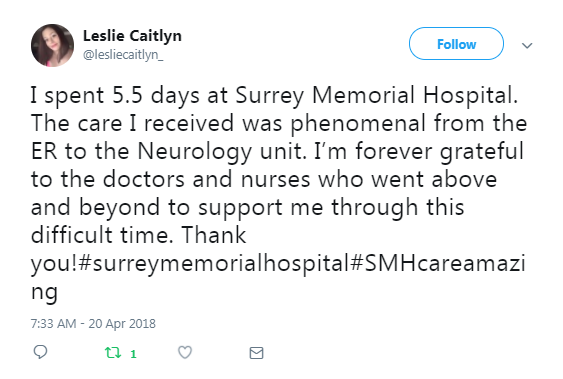Click the word 'phenomenal' in the tweet body
Image resolution: width=563 pixels, height=379 pixels.
358,123
